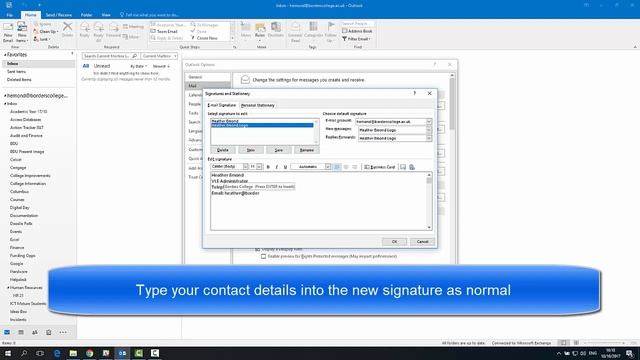
Task: Open the Doodle Polls folder
Action: pyautogui.click(x=21, y=224)
